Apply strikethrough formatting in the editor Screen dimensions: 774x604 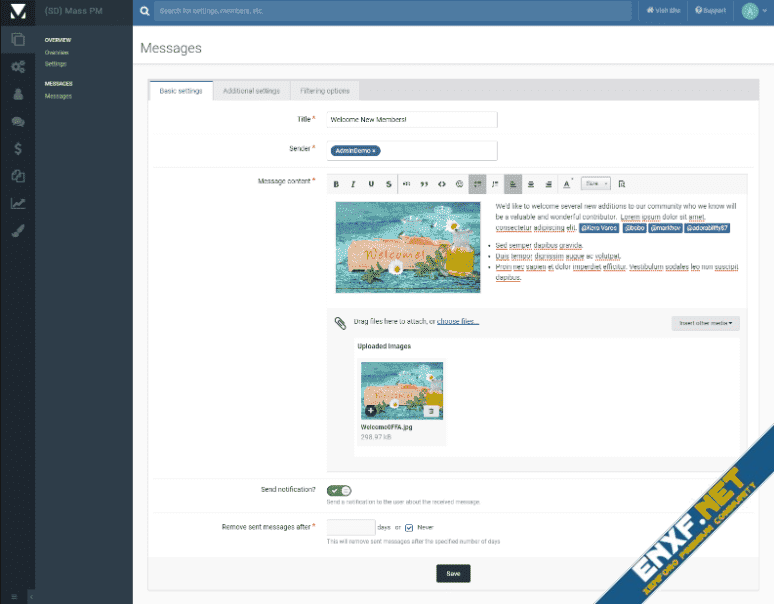389,184
